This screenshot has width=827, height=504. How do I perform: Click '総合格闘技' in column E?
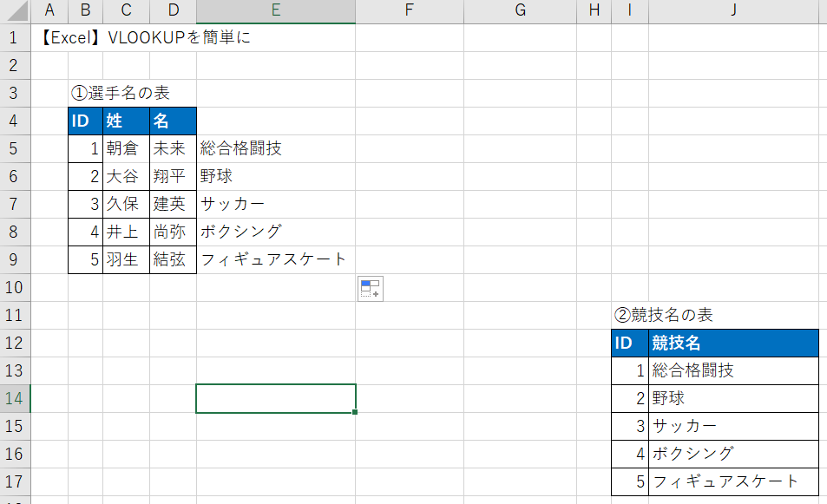click(276, 148)
